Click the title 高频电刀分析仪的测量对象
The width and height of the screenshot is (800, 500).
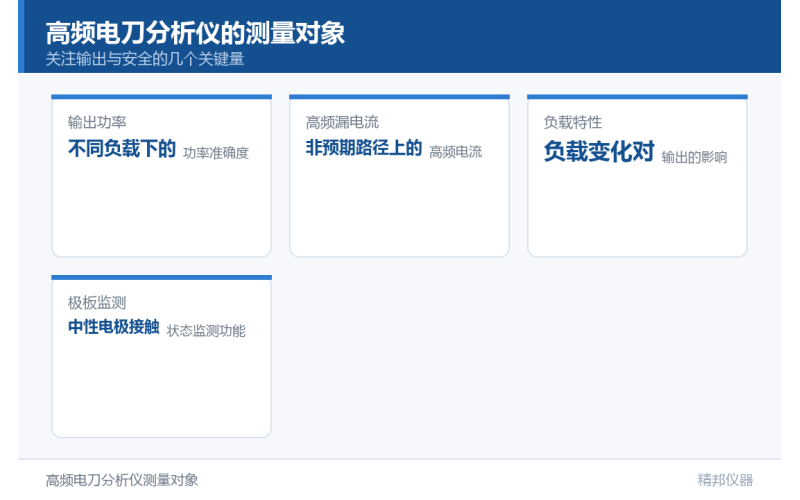point(195,33)
